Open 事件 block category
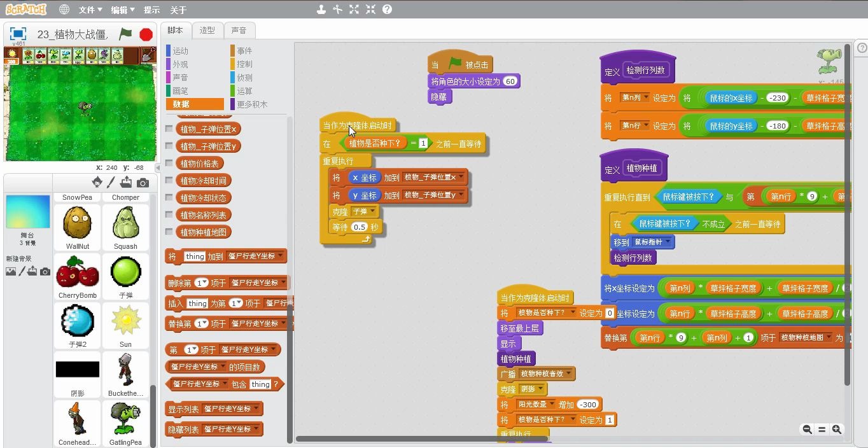The image size is (868, 448). (245, 50)
